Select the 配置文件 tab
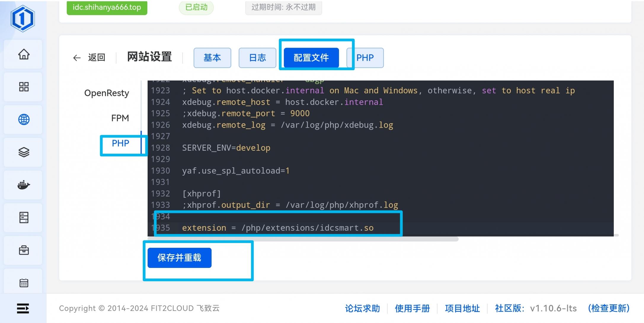 (311, 58)
